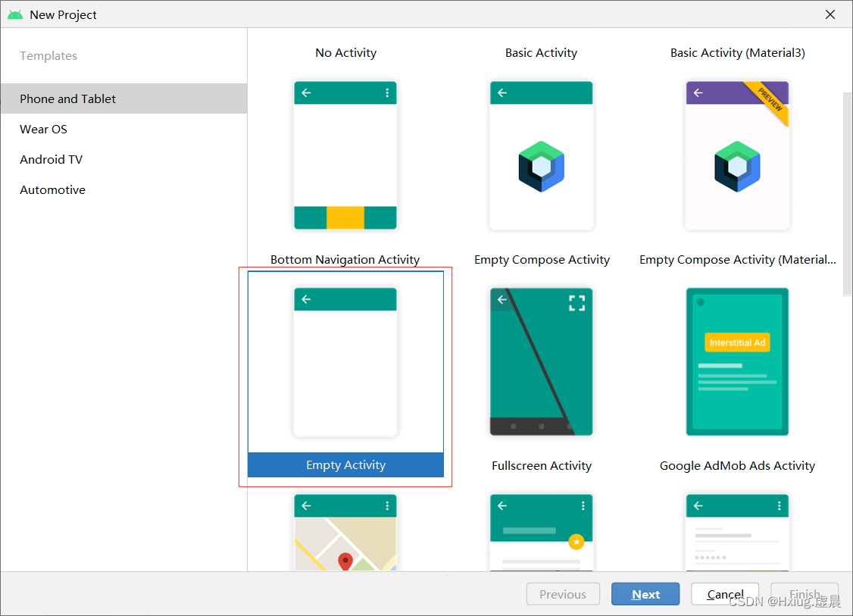Click the Next button
Viewport: 853px width, 616px height.
click(645, 594)
